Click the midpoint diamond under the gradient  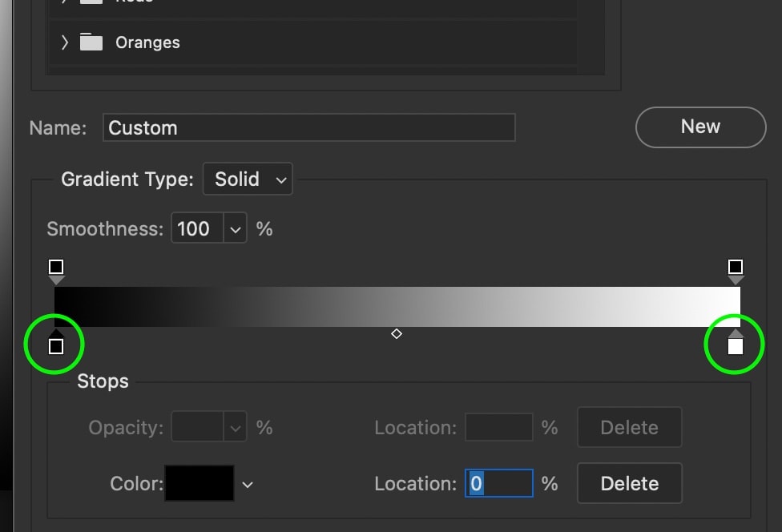(x=397, y=333)
